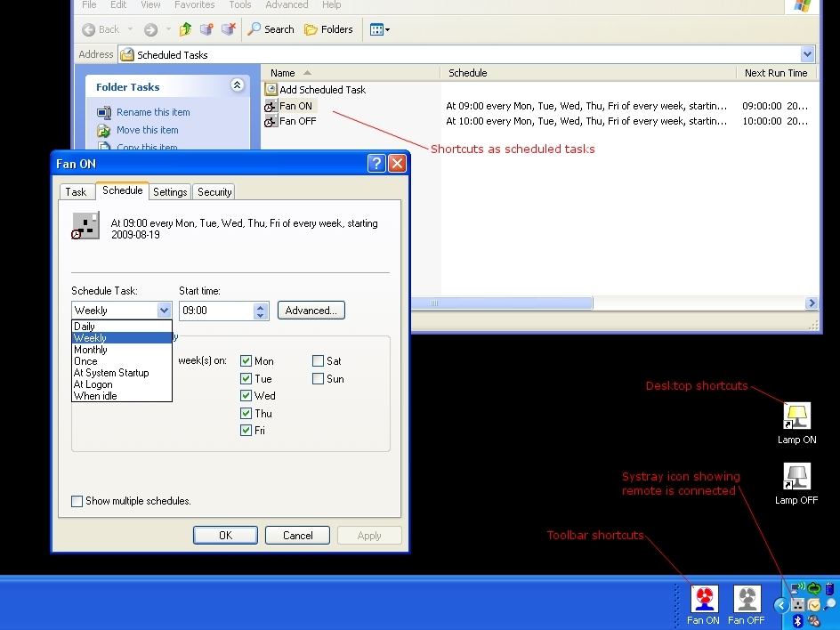Screen dimensions: 840x630
Task: Open the Advanced menu
Action: point(287,4)
